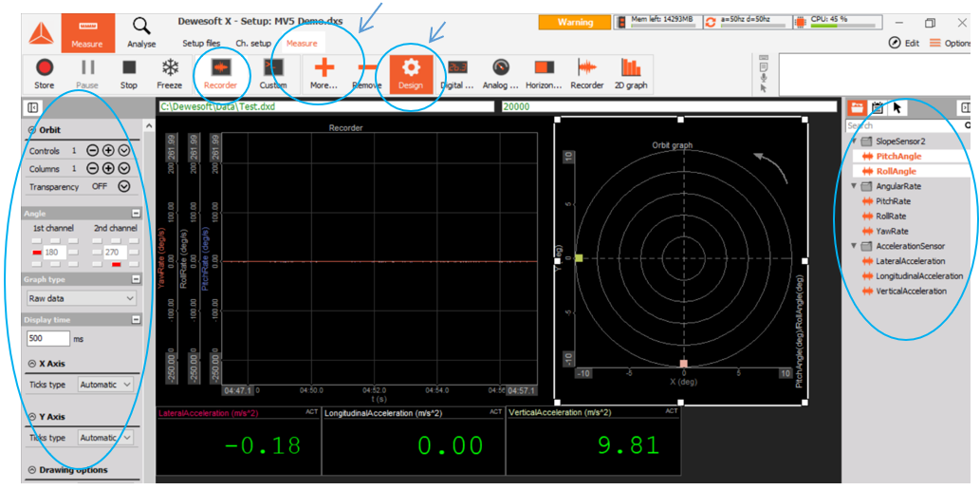Open Columns count dropdown arrow

pyautogui.click(x=123, y=168)
